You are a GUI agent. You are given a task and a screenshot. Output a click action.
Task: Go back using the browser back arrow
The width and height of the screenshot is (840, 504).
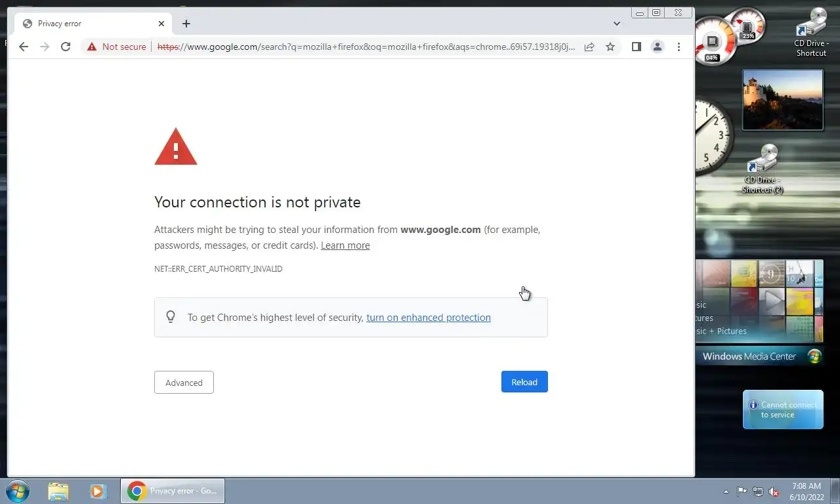coord(24,47)
